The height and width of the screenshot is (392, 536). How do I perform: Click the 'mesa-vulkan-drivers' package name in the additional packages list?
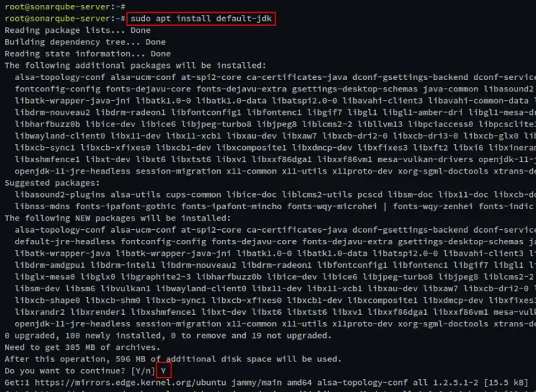[425, 159]
